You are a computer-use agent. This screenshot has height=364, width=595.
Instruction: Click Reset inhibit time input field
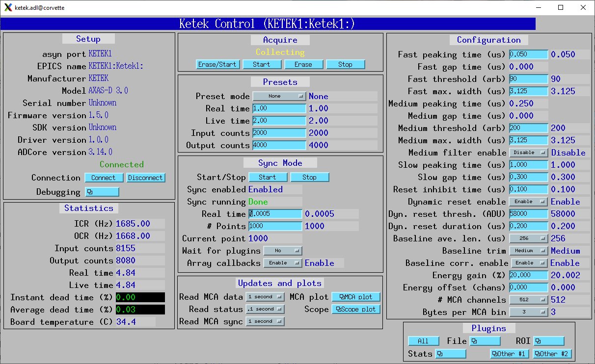click(x=528, y=189)
